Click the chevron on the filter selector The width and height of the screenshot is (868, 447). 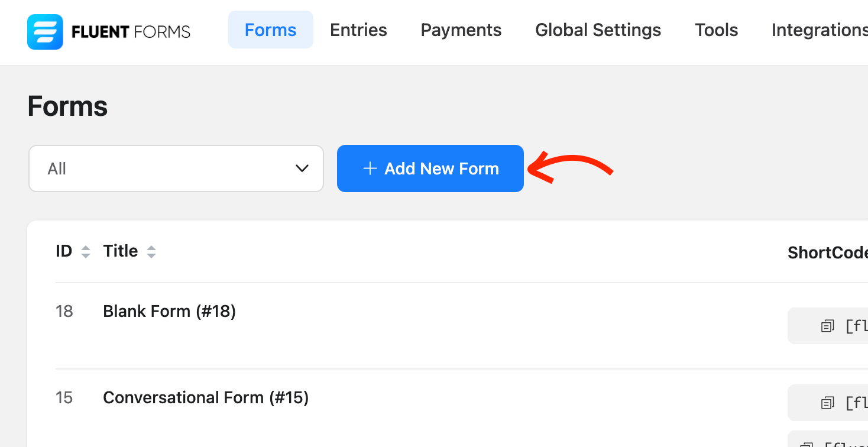[x=302, y=169]
